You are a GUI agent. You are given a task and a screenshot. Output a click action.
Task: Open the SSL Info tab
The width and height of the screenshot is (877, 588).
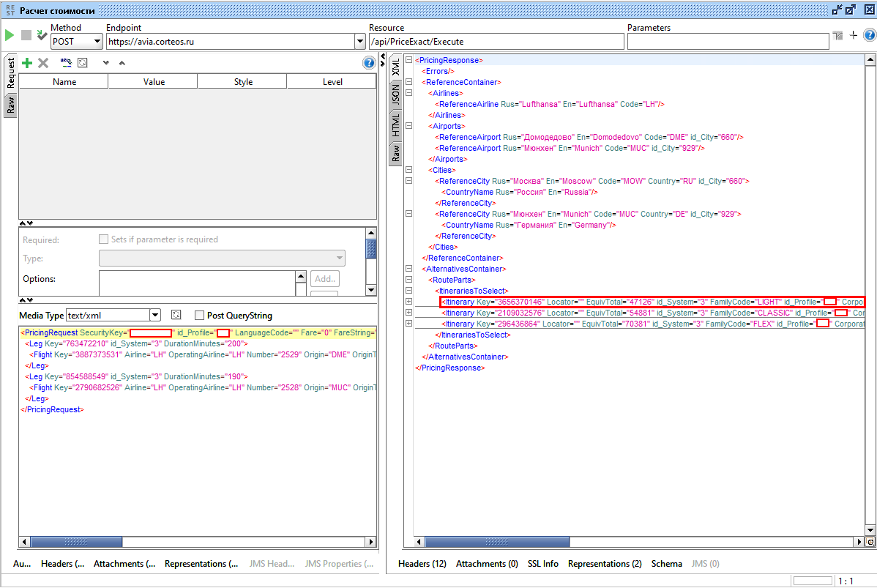(x=542, y=564)
